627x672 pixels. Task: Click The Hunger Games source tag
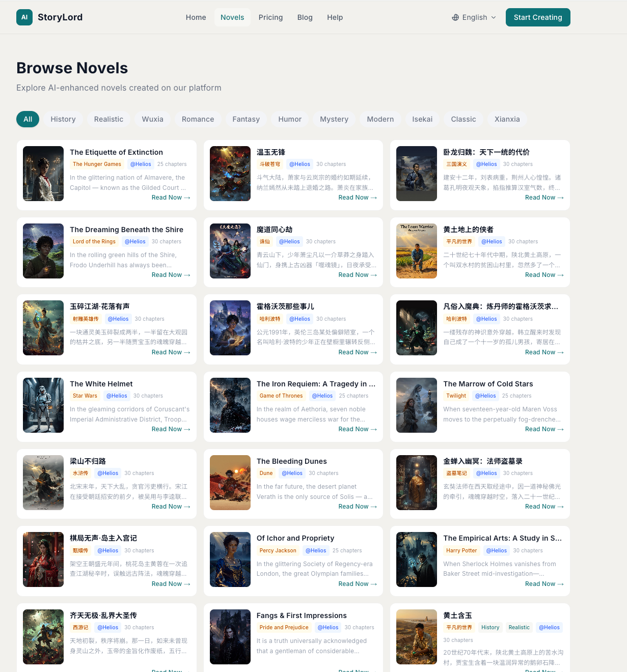point(97,164)
